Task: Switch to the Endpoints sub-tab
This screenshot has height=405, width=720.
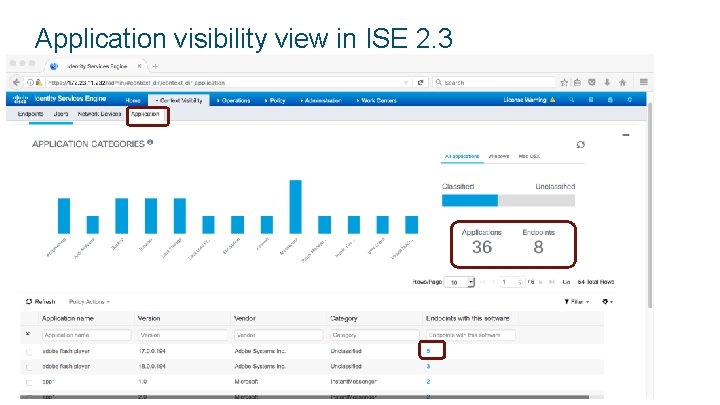Action: 30,114
